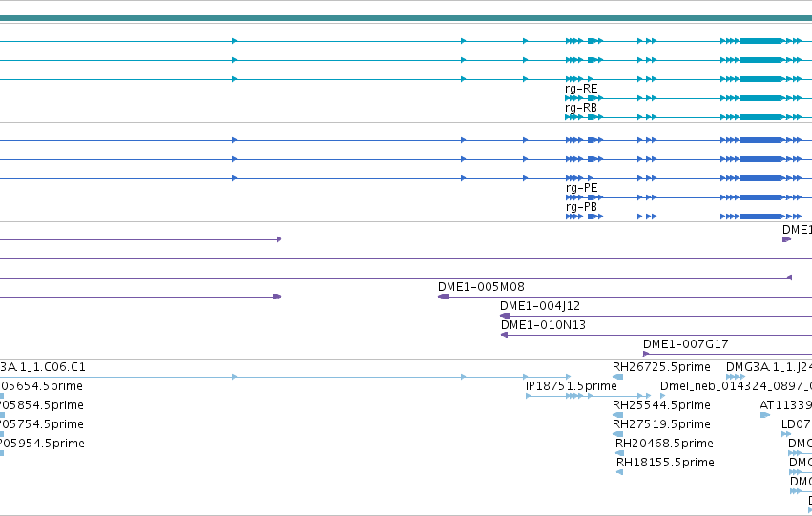Select the rg-PE protein label
The height and width of the screenshot is (516, 812).
point(581,188)
